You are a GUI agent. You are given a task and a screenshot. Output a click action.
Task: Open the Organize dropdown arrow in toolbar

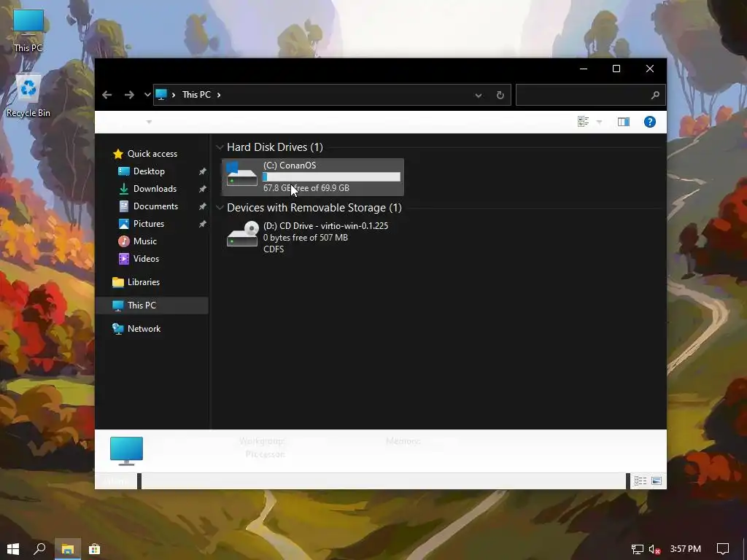coord(149,122)
